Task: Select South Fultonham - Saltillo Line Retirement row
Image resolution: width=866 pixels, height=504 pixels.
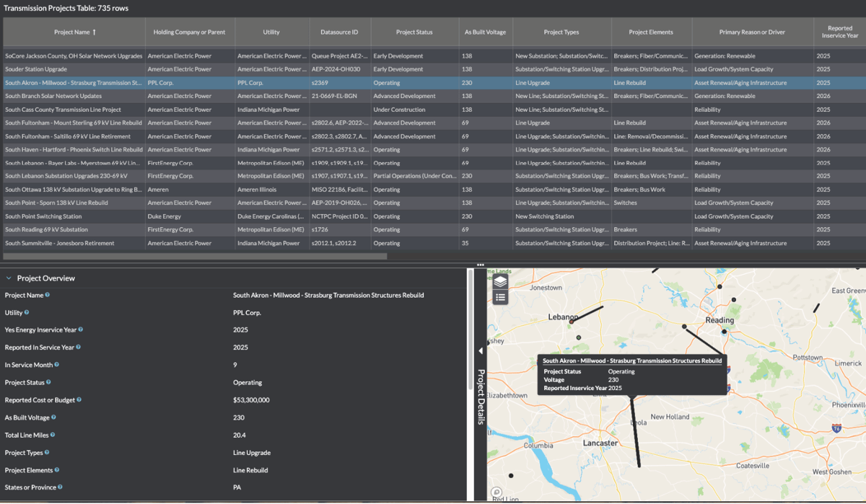Action: pos(433,136)
